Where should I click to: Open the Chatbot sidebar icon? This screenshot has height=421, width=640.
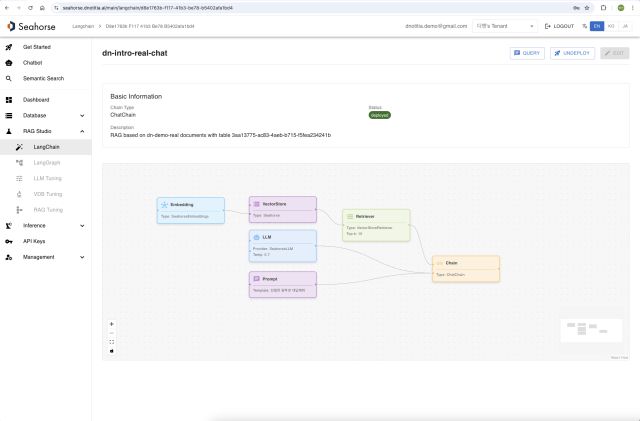click(x=9, y=63)
